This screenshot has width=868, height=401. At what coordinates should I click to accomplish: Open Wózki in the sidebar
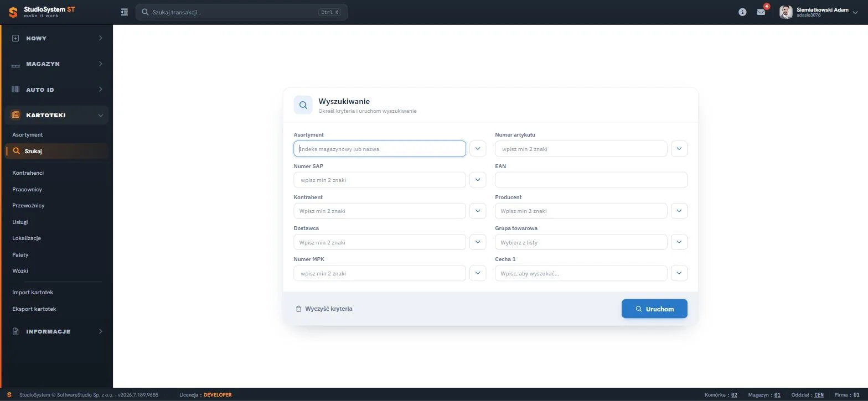tap(20, 270)
